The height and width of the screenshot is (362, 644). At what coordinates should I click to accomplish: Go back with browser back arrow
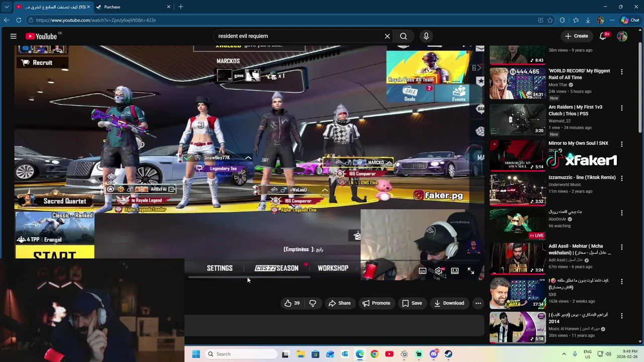[x=7, y=20]
